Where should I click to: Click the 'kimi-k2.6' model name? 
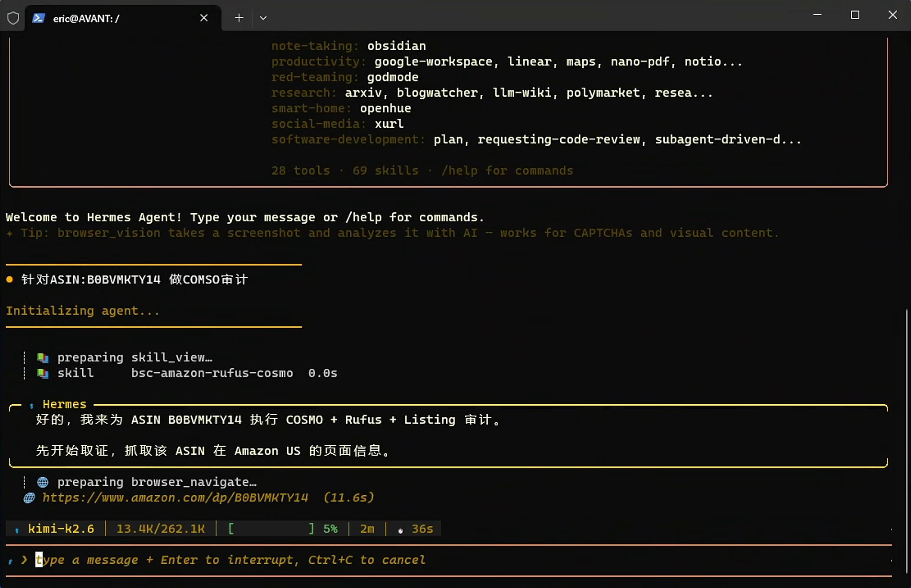coord(61,529)
